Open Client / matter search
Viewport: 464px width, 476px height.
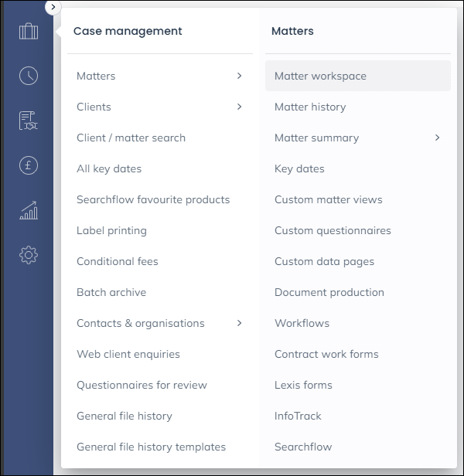[x=131, y=138]
